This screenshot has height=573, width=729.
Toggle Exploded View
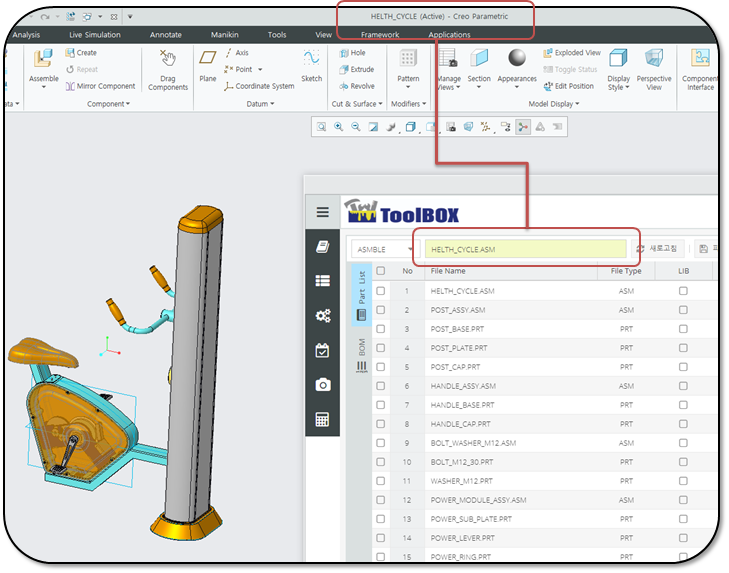[x=572, y=53]
